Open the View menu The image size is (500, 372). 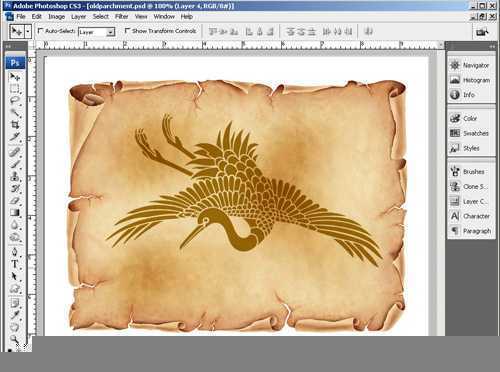pos(141,17)
